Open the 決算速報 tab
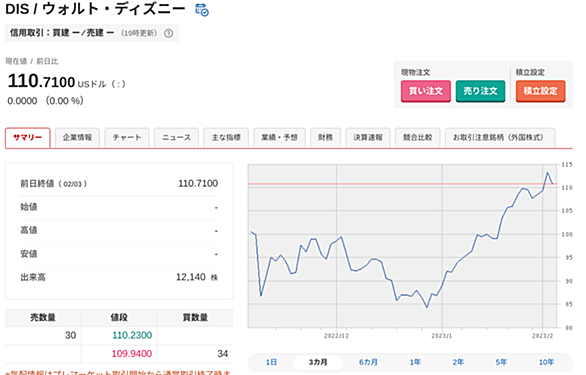586x375 pixels. 368,138
